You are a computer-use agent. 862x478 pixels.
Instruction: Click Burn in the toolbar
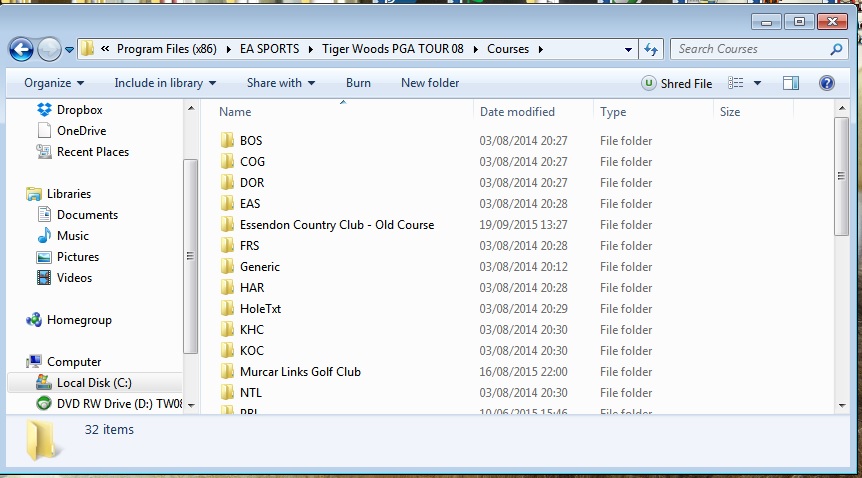358,83
